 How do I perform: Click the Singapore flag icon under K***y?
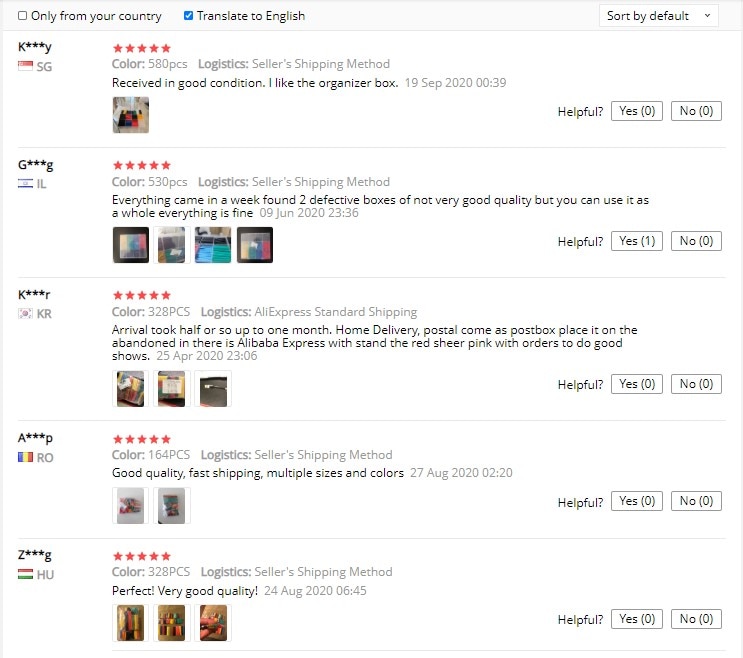(x=25, y=66)
